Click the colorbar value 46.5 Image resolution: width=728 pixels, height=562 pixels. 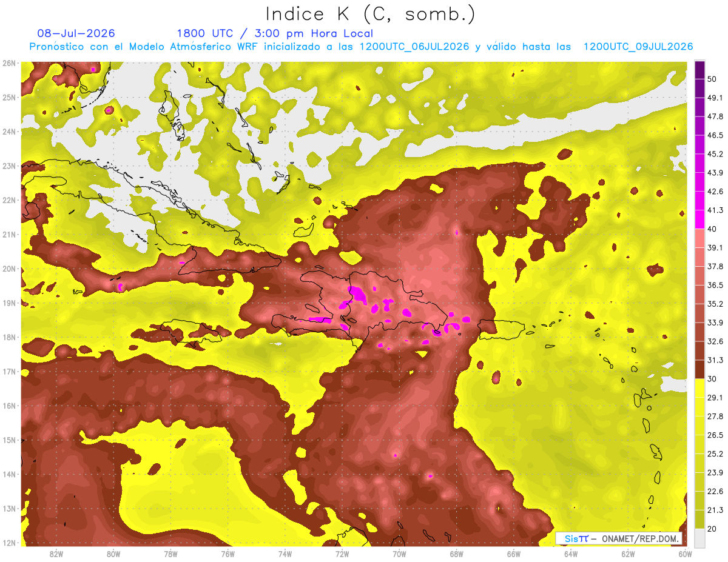[x=716, y=135]
